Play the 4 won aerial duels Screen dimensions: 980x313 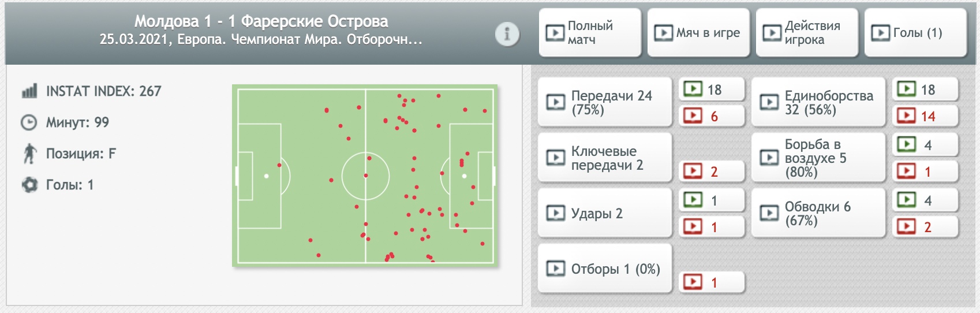pos(925,145)
